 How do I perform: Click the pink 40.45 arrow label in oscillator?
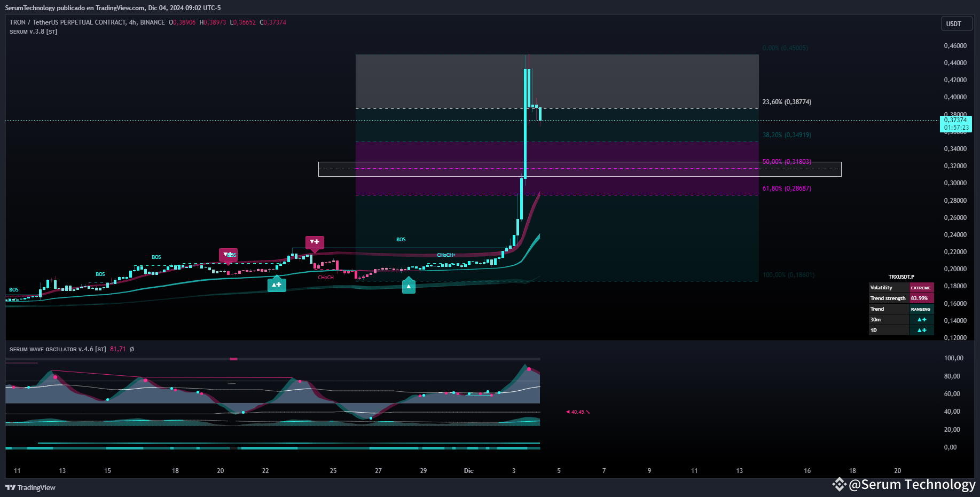pyautogui.click(x=577, y=412)
